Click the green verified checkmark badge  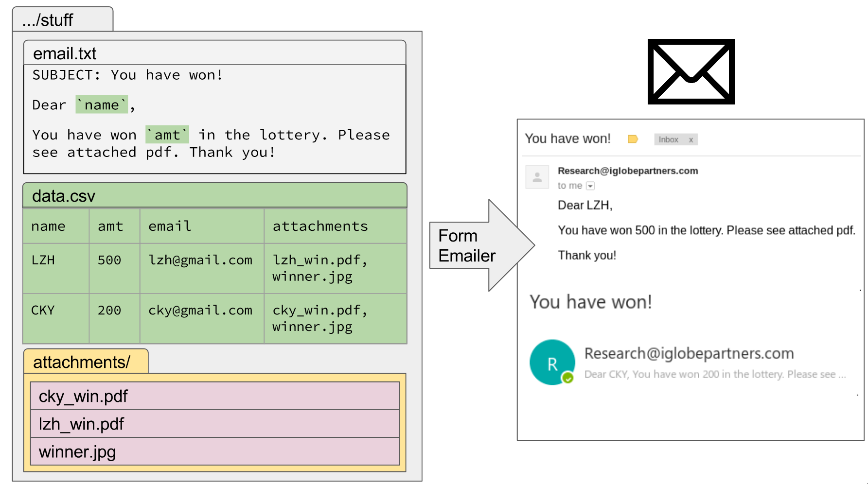pyautogui.click(x=567, y=378)
